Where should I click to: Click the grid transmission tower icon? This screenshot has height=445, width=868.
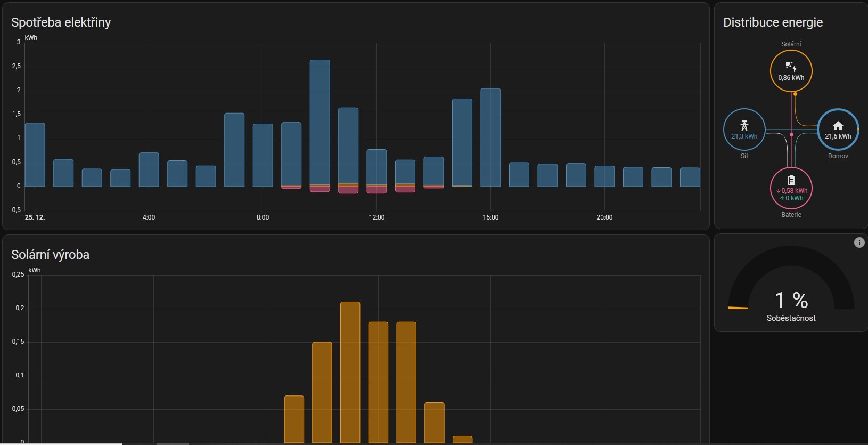coord(744,126)
